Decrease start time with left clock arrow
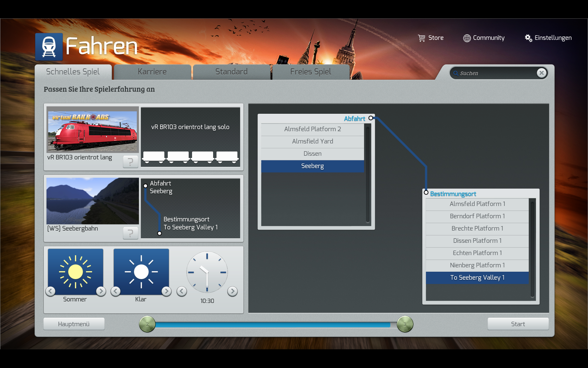Screen dimensions: 588x368 click(182, 291)
